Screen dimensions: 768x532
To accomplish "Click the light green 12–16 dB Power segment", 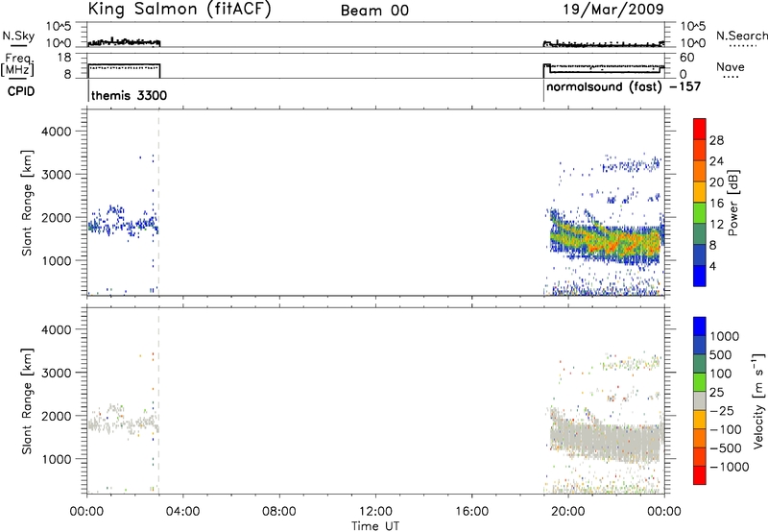I will point(700,212).
